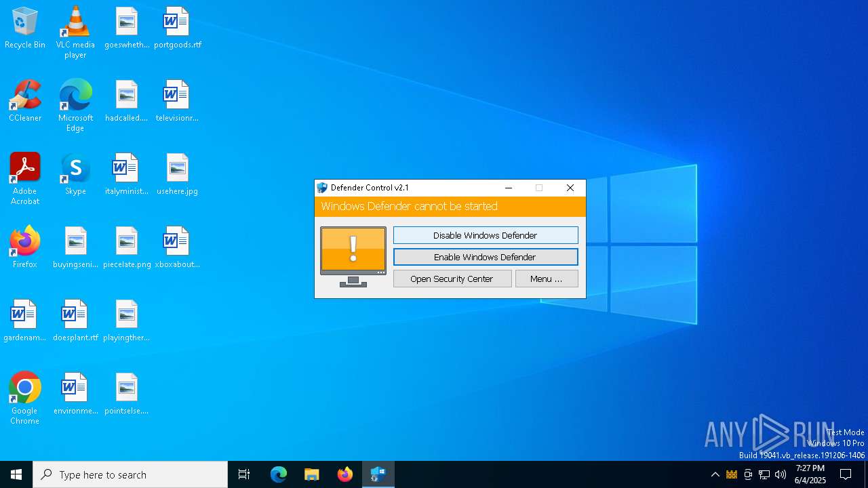The image size is (868, 488).
Task: Select the Microsoft Edge desktop shortcut
Action: point(75,106)
